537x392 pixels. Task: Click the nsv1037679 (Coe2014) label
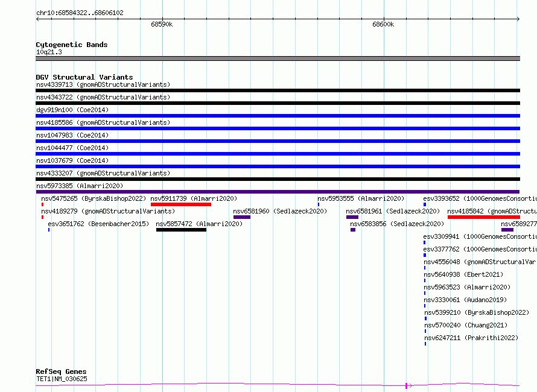(x=72, y=160)
